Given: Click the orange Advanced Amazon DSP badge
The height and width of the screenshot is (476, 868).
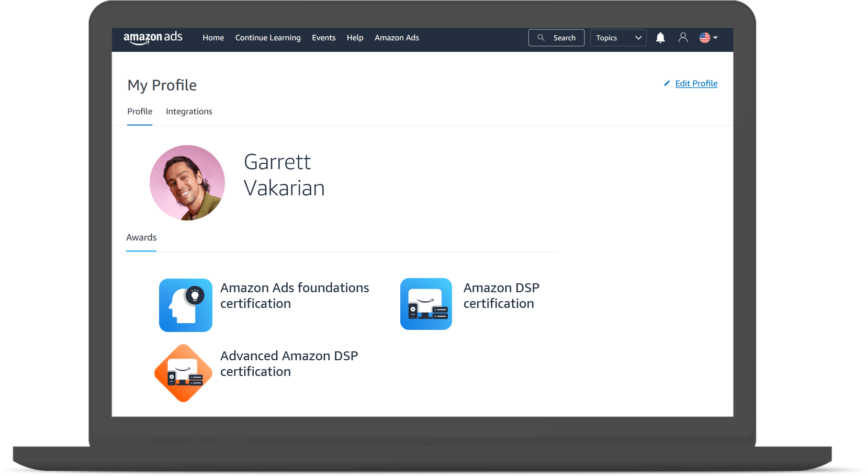Looking at the screenshot, I should pyautogui.click(x=184, y=373).
